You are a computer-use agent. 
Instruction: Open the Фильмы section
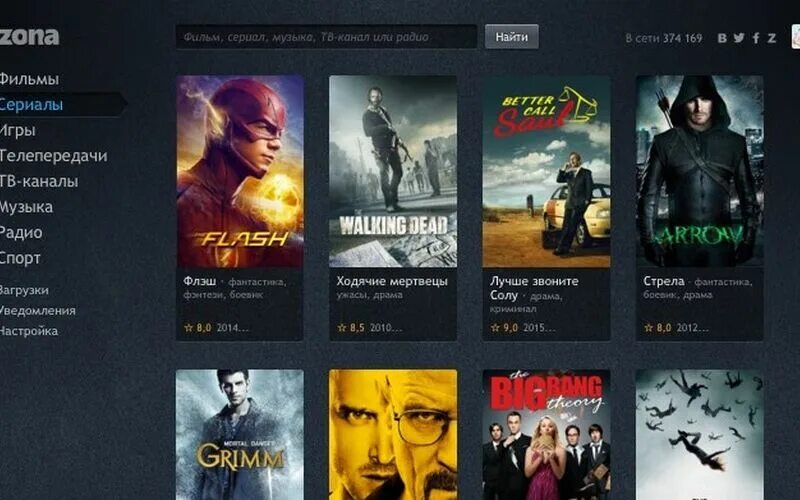point(29,79)
